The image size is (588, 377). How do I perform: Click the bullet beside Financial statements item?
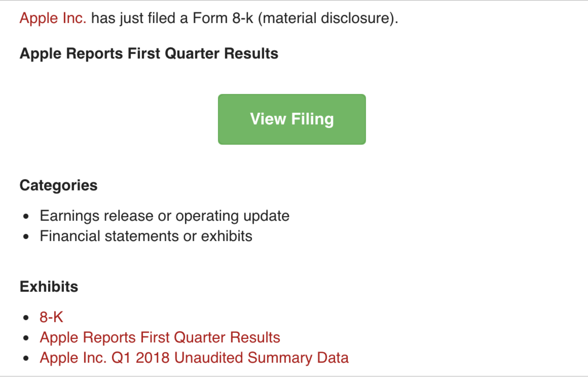click(26, 237)
